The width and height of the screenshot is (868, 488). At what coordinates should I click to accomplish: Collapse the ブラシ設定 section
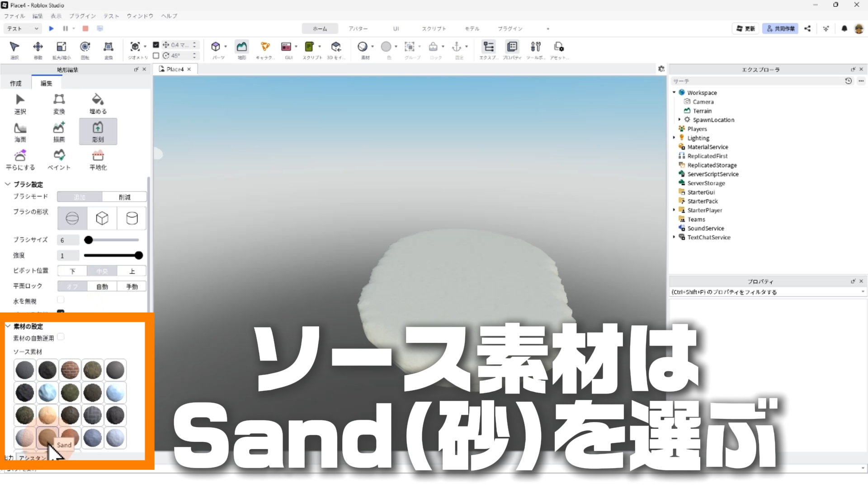(8, 184)
